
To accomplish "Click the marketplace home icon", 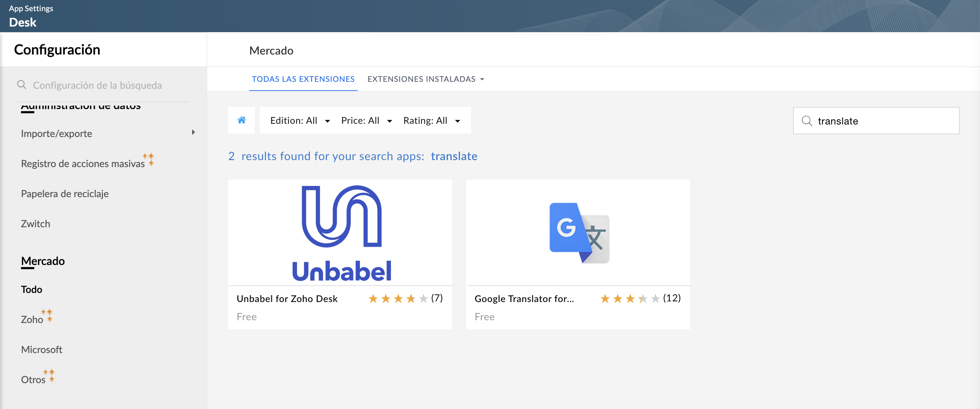I will 241,121.
